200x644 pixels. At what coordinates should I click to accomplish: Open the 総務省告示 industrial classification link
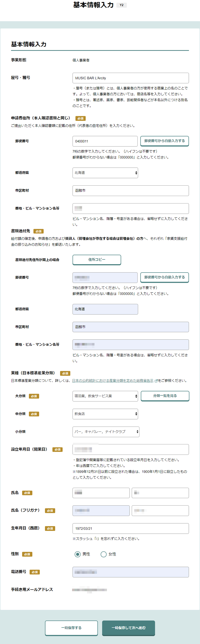point(113,380)
